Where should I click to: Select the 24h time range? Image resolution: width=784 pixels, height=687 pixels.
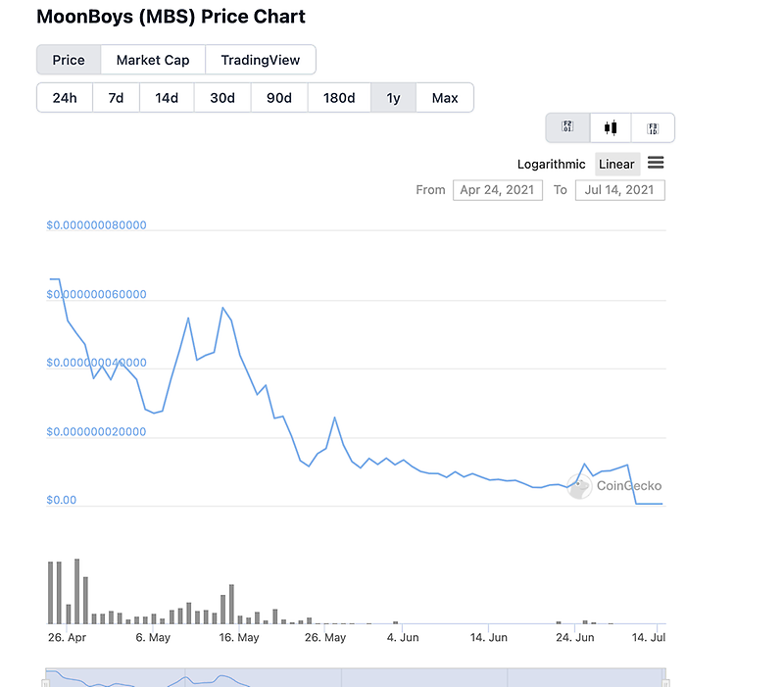pyautogui.click(x=64, y=98)
